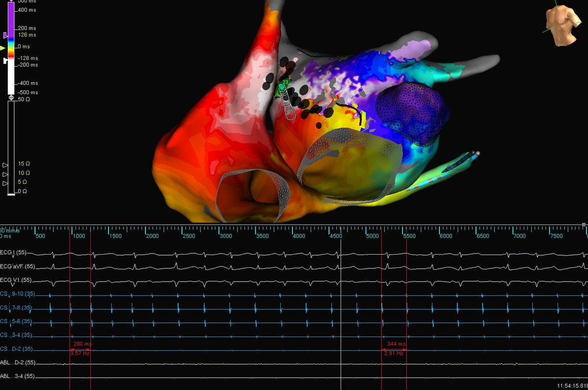Click the torso orientation reference icon
The image size is (588, 390).
(x=563, y=25)
